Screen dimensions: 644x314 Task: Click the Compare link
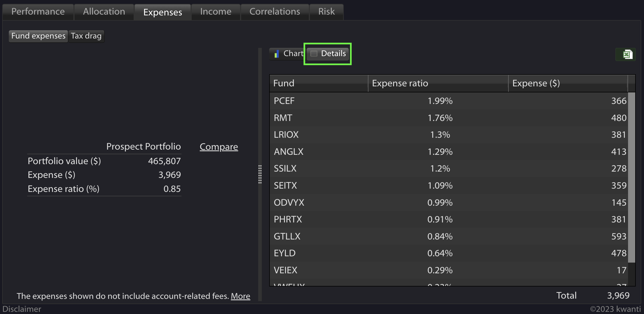tap(219, 147)
